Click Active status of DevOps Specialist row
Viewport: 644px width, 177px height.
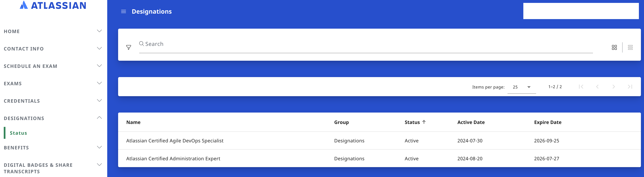click(x=411, y=141)
